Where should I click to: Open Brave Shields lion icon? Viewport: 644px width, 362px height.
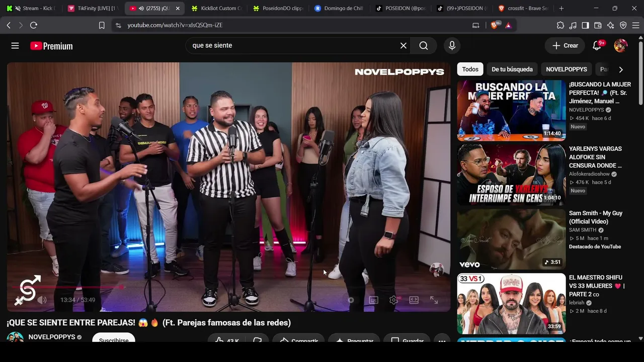[495, 25]
